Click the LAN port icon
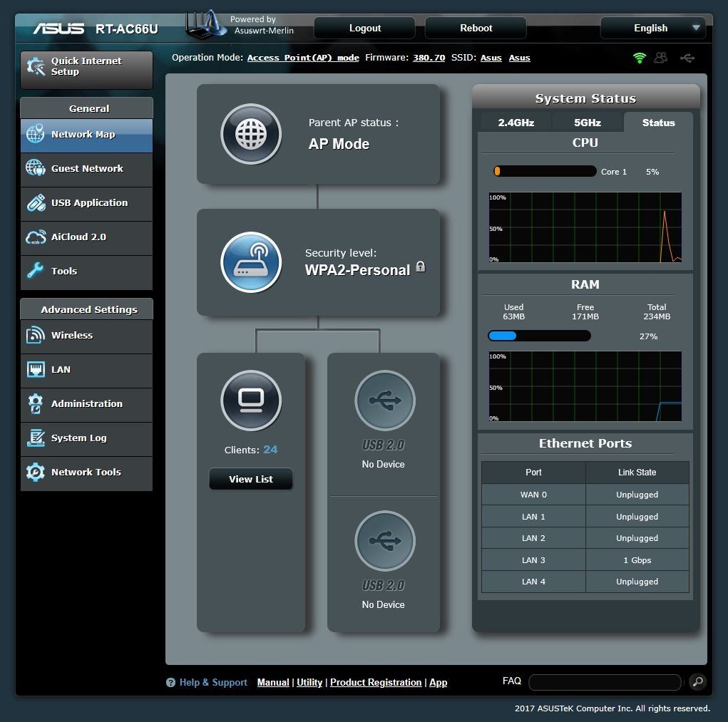The height and width of the screenshot is (722, 728). click(36, 369)
